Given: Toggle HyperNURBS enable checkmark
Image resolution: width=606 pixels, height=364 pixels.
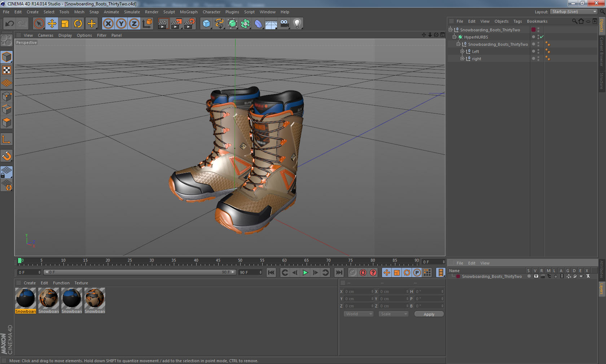Looking at the screenshot, I should point(542,37).
